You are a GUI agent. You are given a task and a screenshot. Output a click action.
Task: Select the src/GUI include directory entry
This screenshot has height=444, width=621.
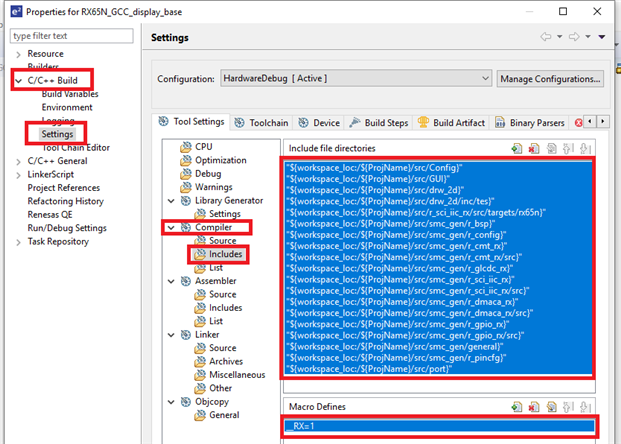tap(350, 179)
